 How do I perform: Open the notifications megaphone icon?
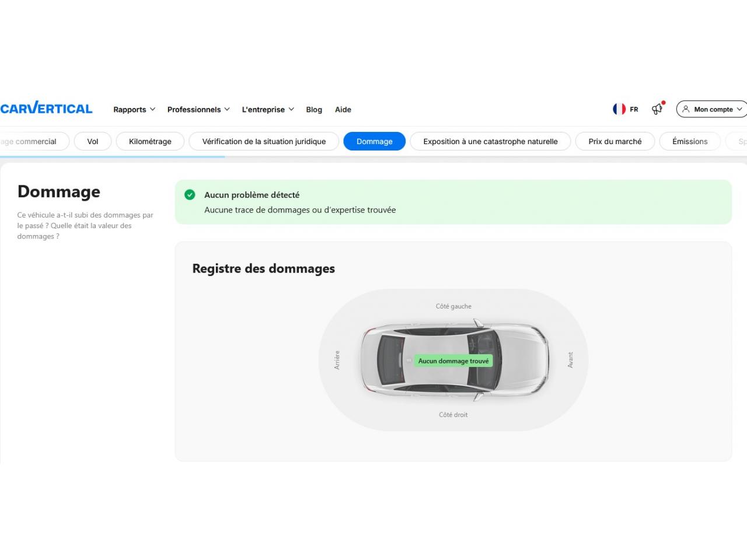[658, 108]
